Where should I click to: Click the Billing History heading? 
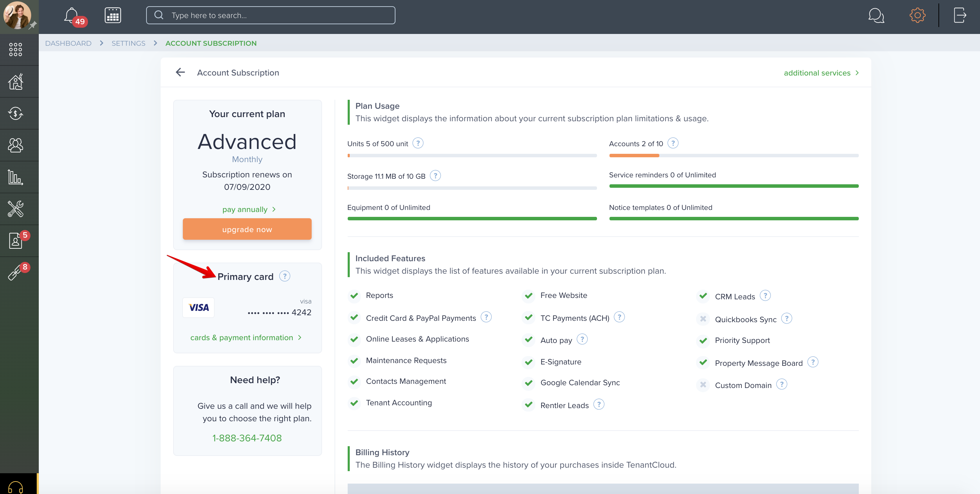pos(382,452)
